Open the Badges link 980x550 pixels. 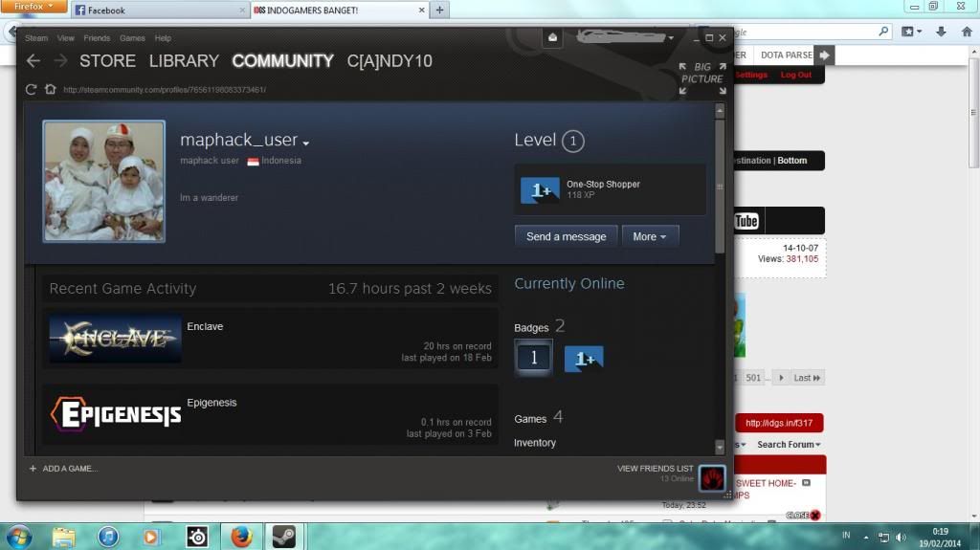531,327
